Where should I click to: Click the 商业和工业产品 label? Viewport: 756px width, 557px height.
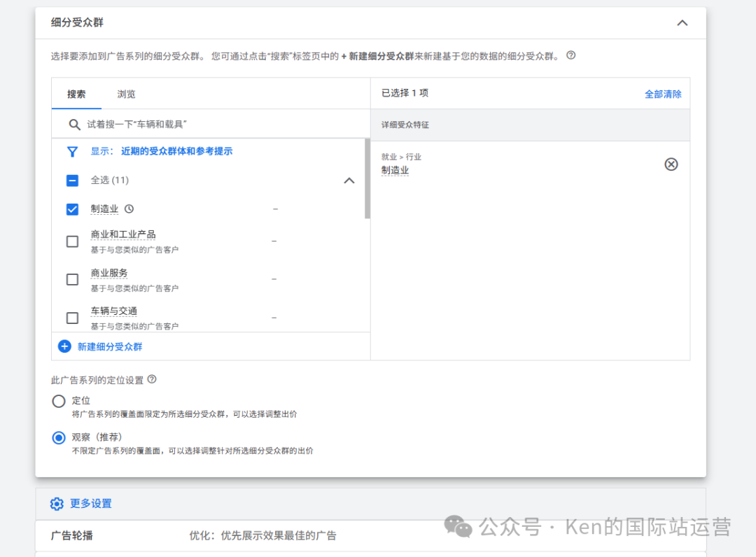point(123,234)
